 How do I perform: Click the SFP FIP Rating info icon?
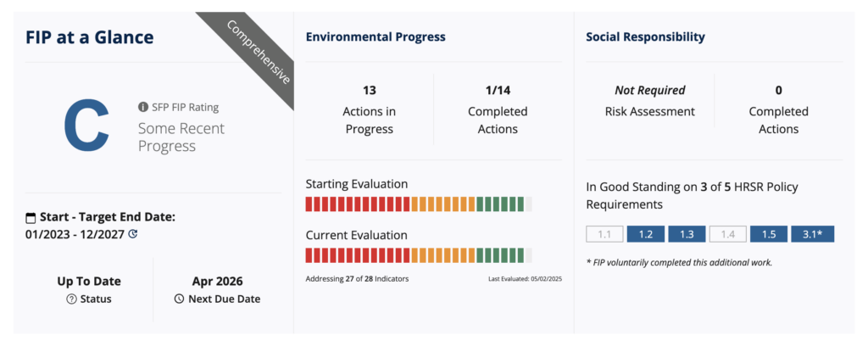143,107
